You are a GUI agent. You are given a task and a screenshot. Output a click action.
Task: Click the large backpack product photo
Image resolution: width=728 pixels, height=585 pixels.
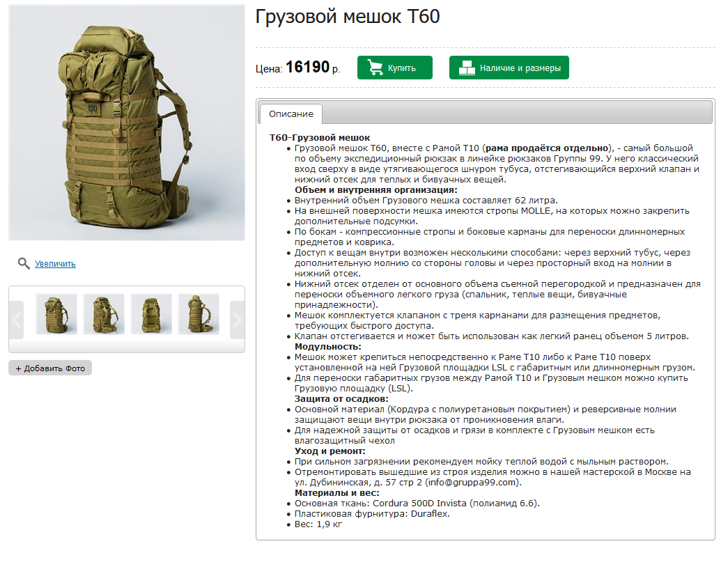(x=127, y=123)
